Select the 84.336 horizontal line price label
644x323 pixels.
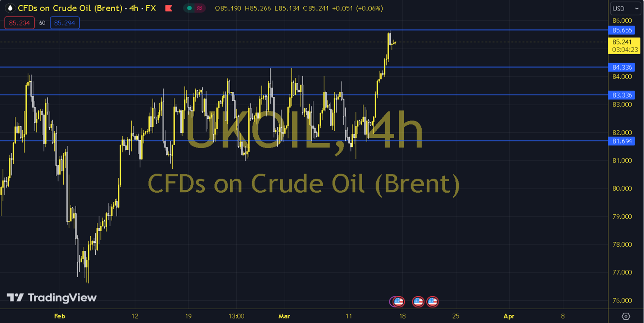click(x=622, y=67)
